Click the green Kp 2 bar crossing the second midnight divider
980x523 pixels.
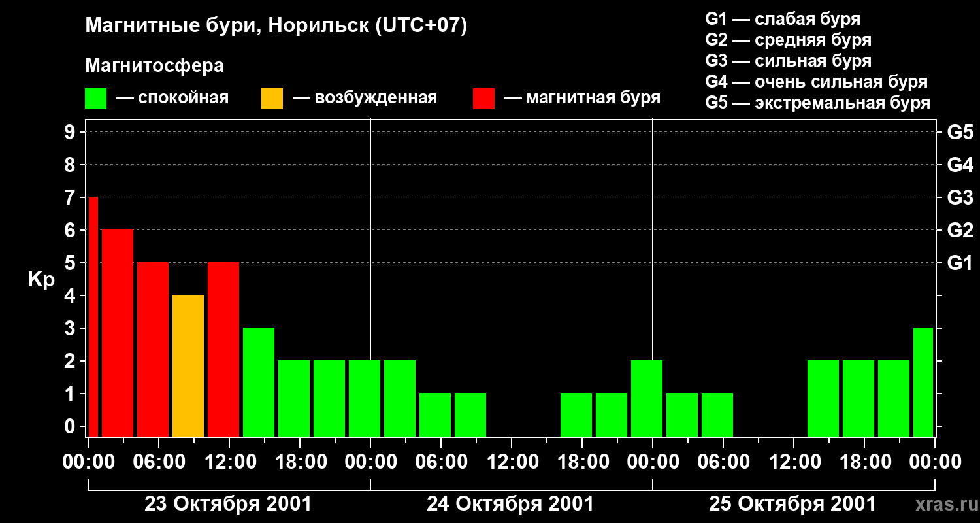tap(647, 398)
